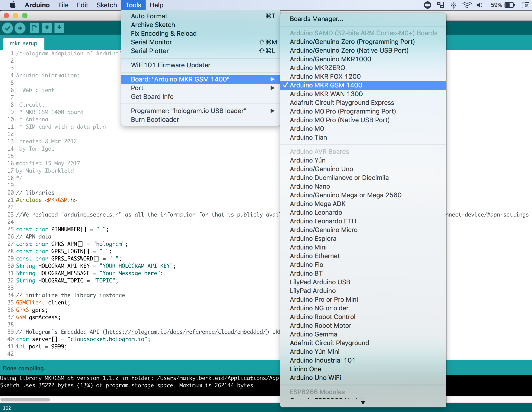
Task: Select Arduino MKR WAN 1300 board
Action: [363, 94]
